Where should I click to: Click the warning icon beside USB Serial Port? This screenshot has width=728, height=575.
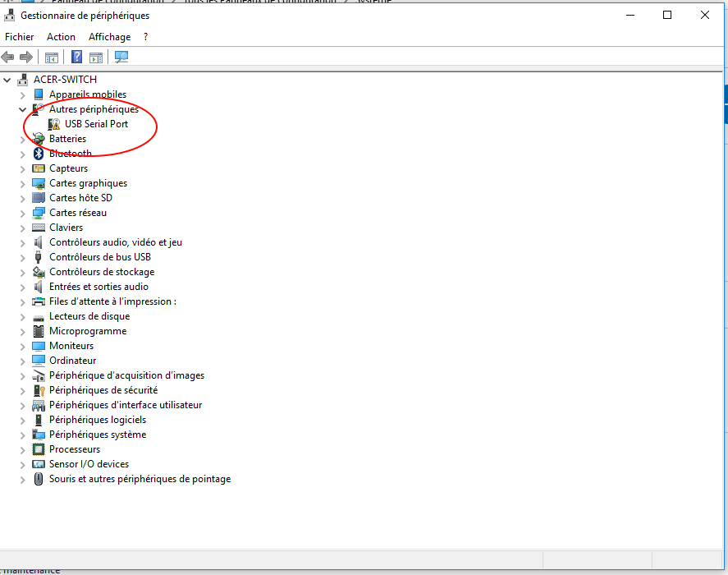[54, 124]
